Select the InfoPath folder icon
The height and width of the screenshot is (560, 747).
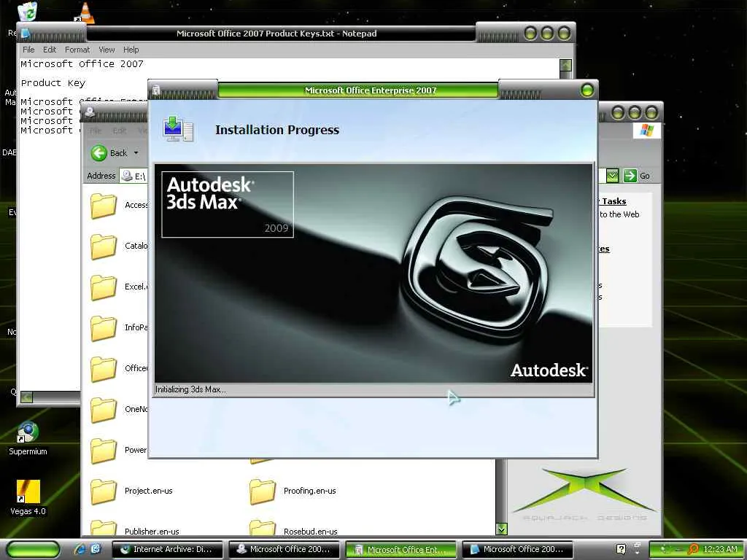pyautogui.click(x=104, y=327)
